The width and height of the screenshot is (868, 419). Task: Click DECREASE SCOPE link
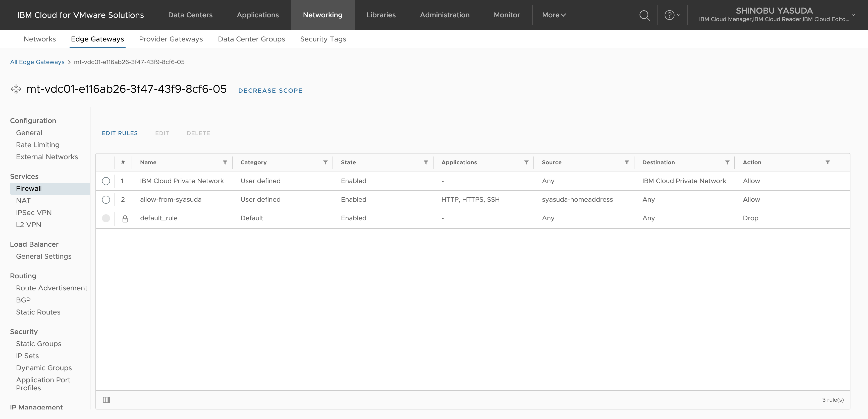[x=270, y=91]
